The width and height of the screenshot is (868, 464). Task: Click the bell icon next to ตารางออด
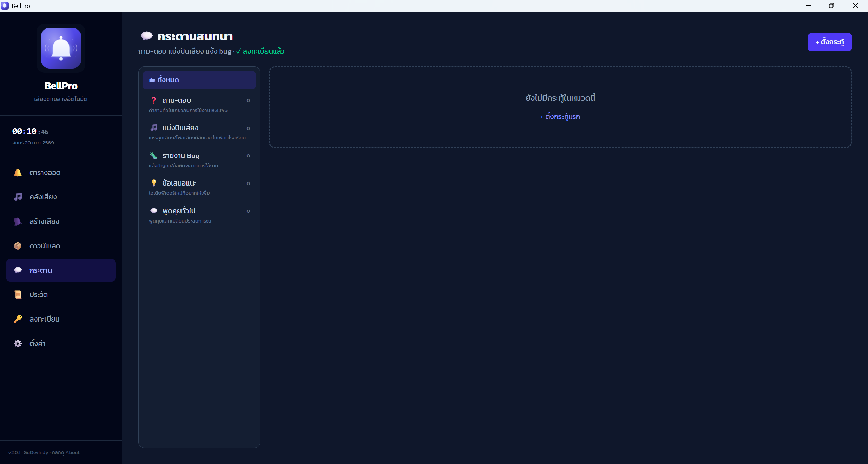click(x=18, y=173)
